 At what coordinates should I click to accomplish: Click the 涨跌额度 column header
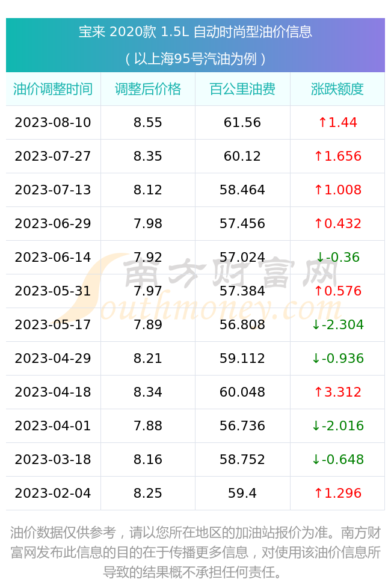(337, 89)
